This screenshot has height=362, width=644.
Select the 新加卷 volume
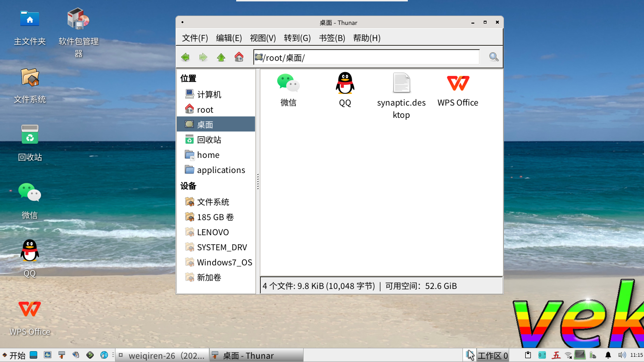pos(216,277)
